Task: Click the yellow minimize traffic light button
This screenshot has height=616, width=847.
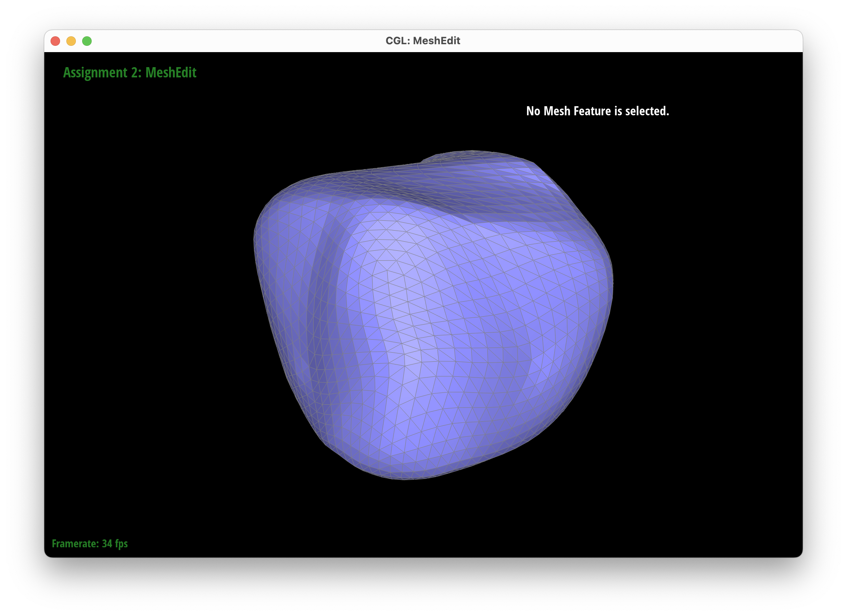Action: tap(71, 41)
